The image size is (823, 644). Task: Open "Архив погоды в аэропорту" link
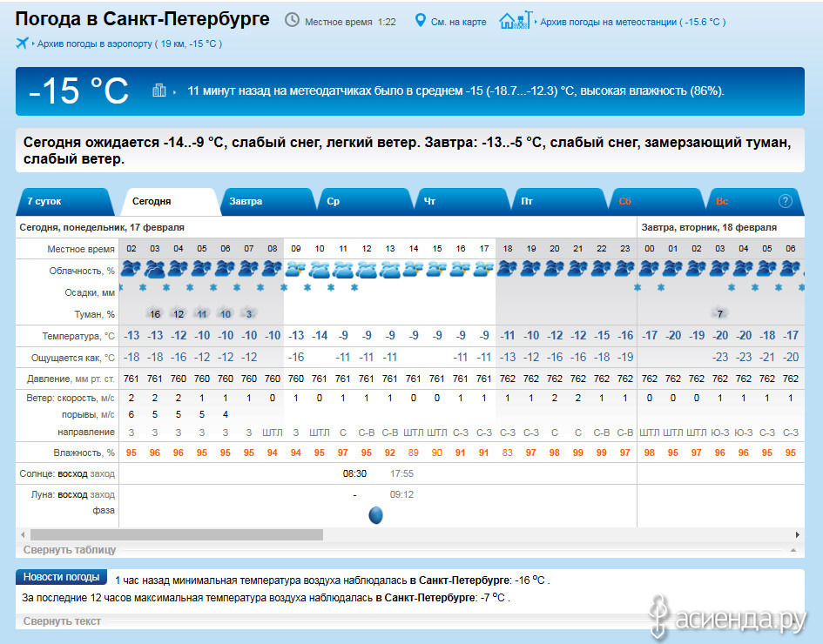tap(130, 44)
